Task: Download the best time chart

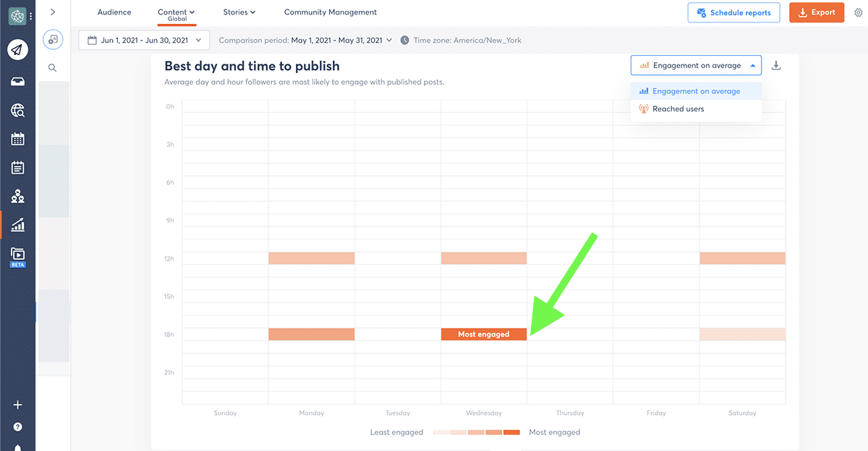Action: pyautogui.click(x=776, y=66)
